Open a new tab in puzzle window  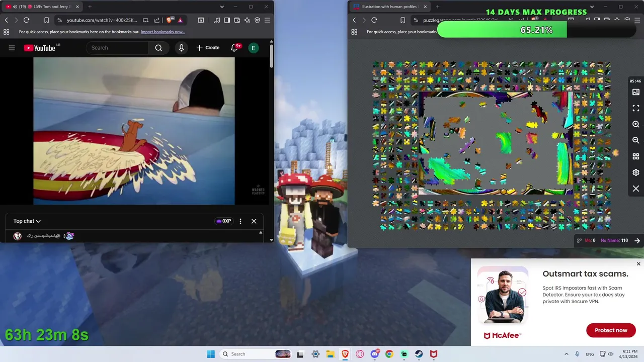point(437,7)
